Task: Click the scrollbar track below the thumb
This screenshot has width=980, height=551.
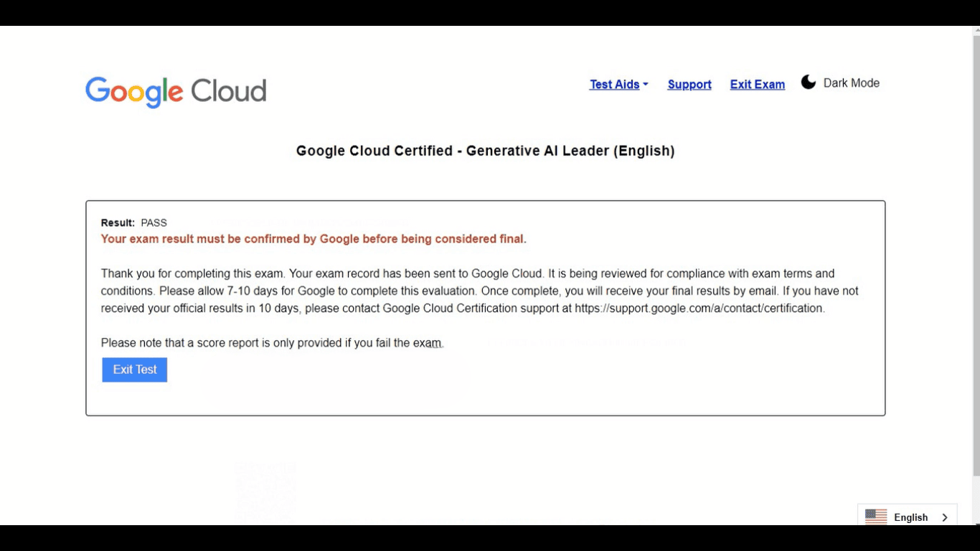Action: pos(976,499)
